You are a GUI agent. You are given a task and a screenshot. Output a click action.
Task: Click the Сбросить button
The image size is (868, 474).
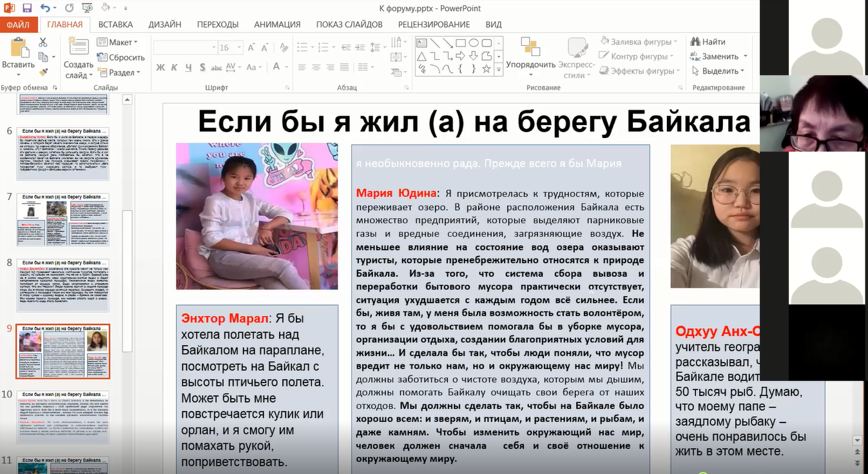tap(121, 57)
